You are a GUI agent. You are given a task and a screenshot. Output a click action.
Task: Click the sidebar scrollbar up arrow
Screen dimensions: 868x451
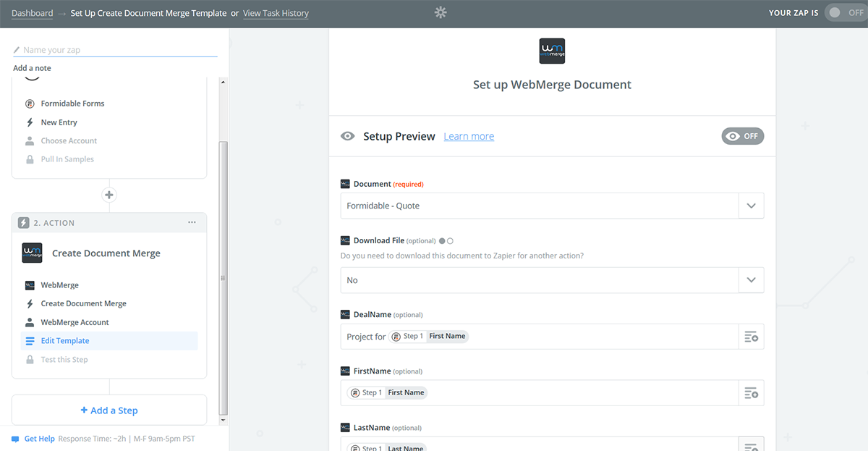click(224, 81)
